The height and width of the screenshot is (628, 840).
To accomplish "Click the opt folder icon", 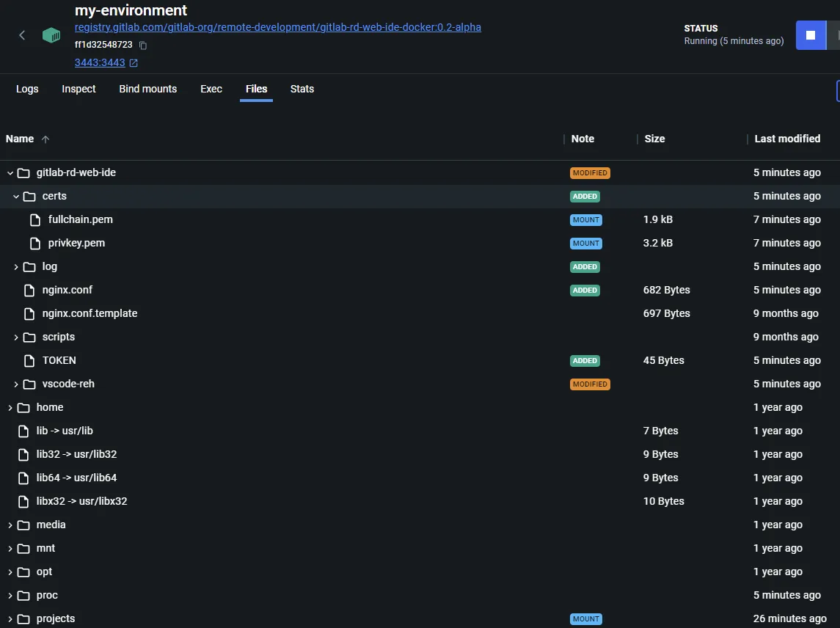I will click(x=23, y=572).
